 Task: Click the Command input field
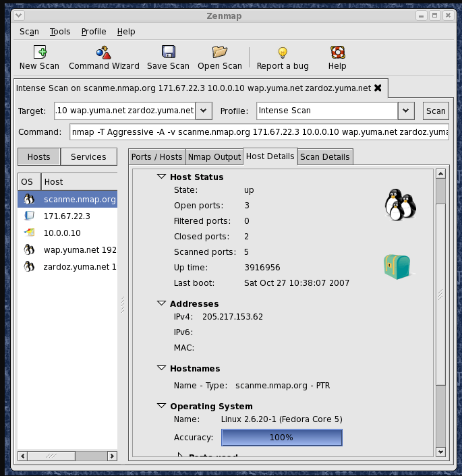coord(259,132)
